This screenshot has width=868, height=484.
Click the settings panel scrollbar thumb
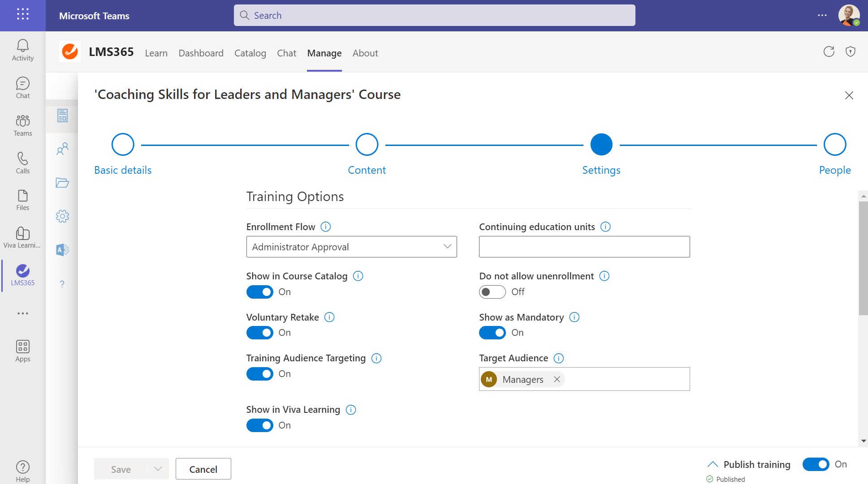click(x=864, y=258)
